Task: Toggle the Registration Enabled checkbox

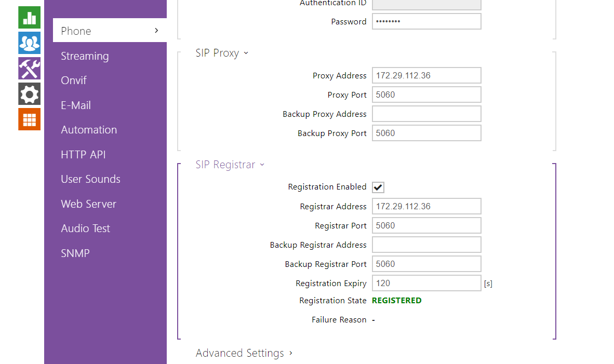Action: (x=378, y=187)
